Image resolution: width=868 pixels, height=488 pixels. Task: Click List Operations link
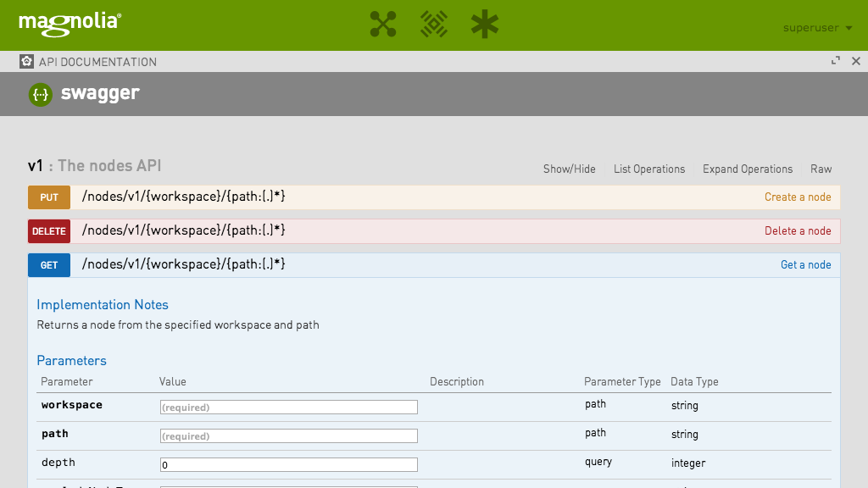tap(648, 169)
